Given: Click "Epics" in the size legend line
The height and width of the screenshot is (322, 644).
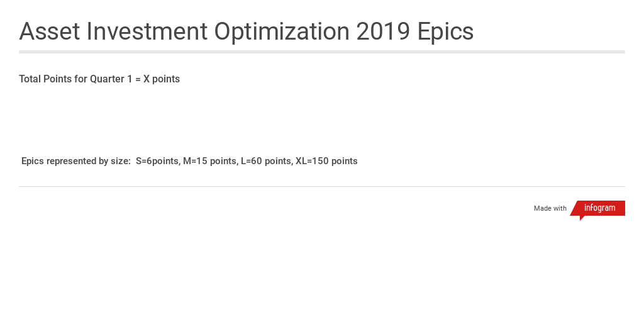Looking at the screenshot, I should point(33,161).
